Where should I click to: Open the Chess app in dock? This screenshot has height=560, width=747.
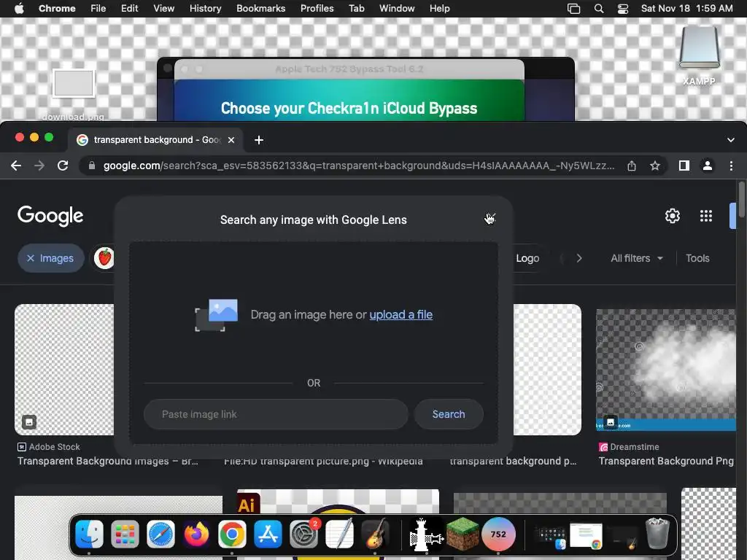(x=426, y=534)
